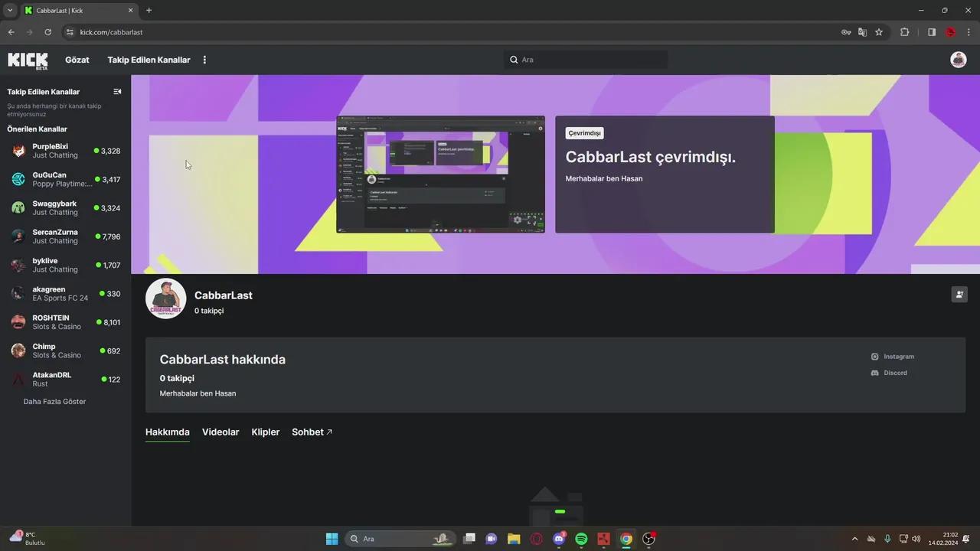Click the CabbarLast hakkında heading
Viewport: 980px width, 551px height.
click(223, 360)
